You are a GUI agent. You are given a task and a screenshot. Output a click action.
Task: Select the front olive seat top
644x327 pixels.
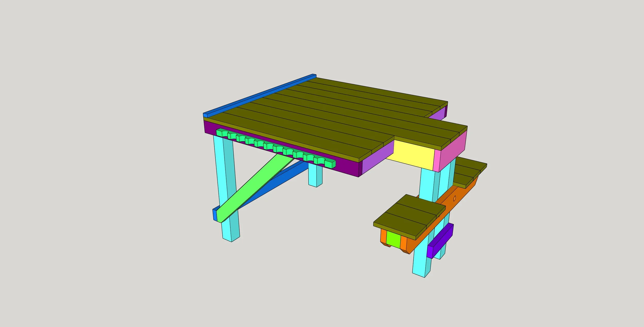point(410,214)
